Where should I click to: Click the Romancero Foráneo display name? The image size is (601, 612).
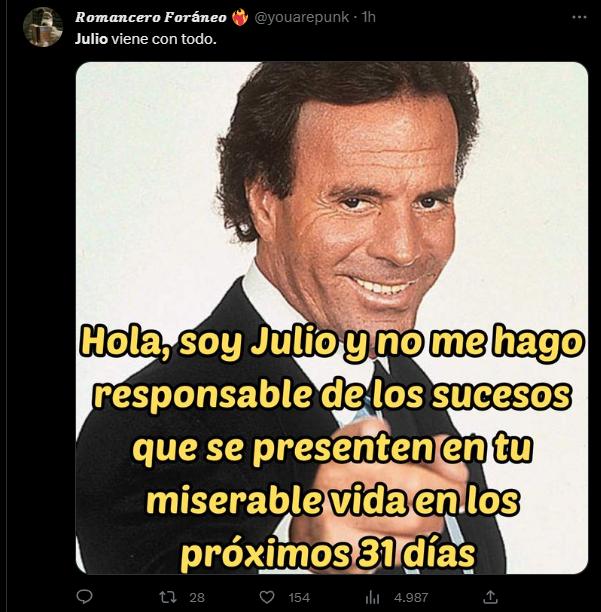pyautogui.click(x=151, y=17)
